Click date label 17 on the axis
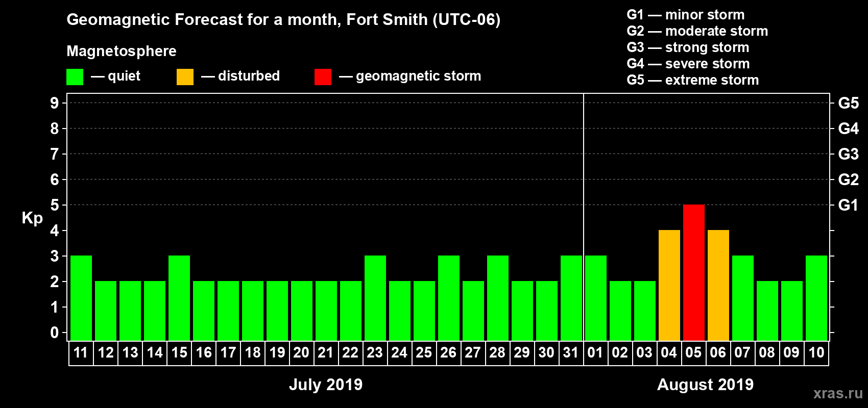The height and width of the screenshot is (408, 868). click(x=228, y=353)
